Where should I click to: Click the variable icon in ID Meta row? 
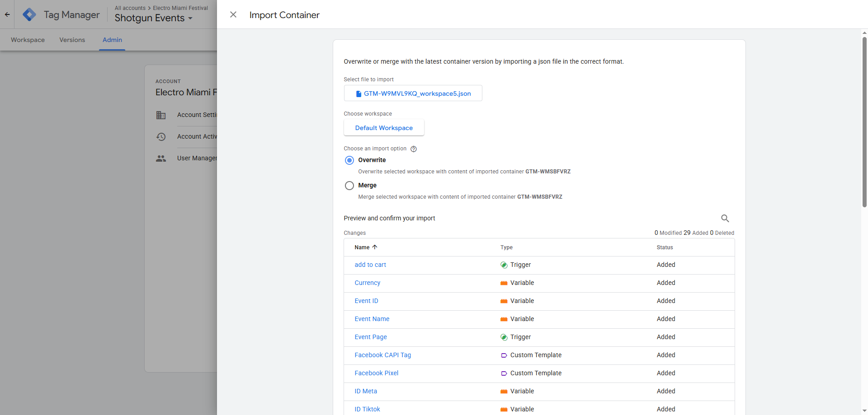tap(504, 392)
